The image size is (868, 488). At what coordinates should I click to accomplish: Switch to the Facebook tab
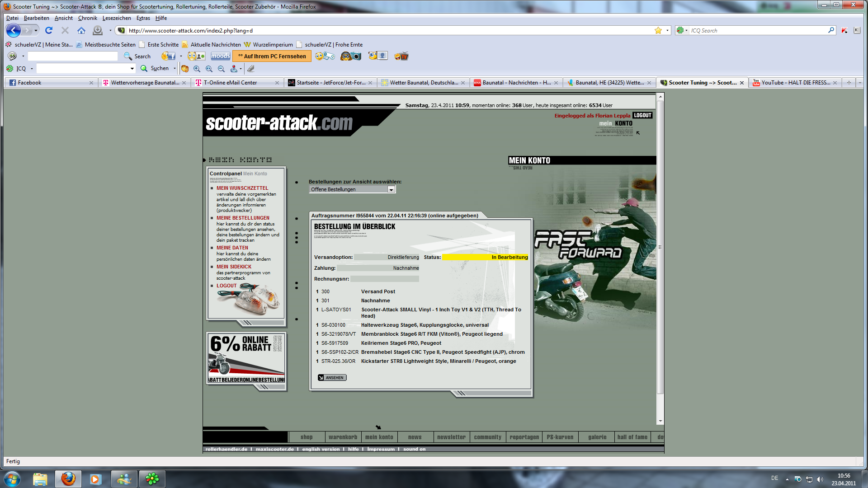(51, 83)
